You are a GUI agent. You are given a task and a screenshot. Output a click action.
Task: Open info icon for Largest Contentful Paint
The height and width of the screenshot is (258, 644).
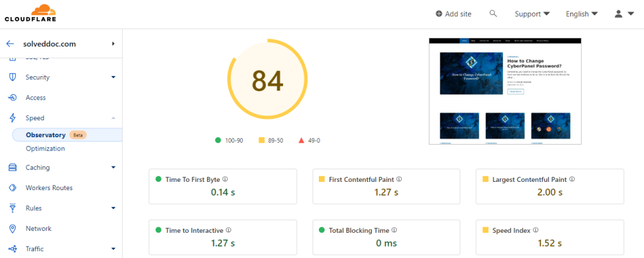572,179
